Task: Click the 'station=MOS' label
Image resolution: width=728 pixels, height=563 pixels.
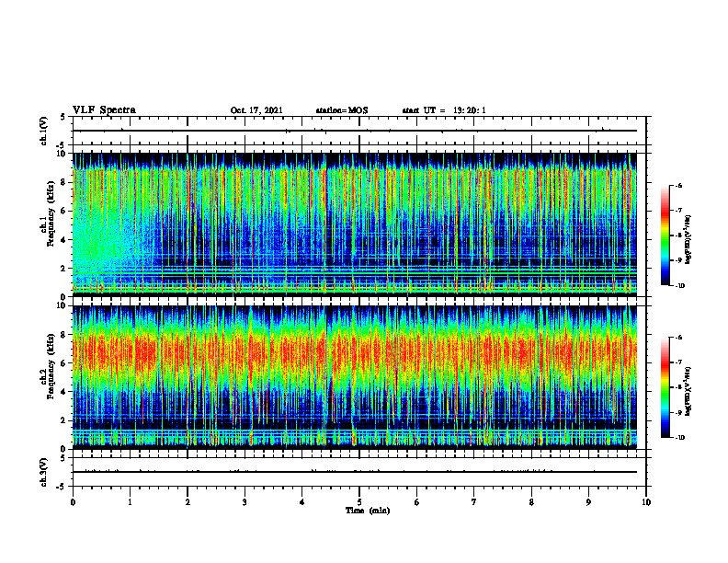Action: tap(342, 110)
